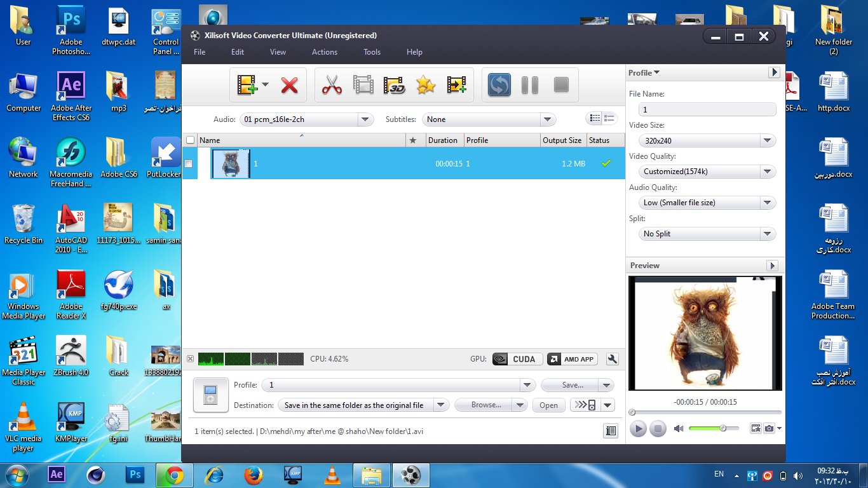Click the preview owl video image
This screenshot has width=868, height=488.
pyautogui.click(x=705, y=333)
